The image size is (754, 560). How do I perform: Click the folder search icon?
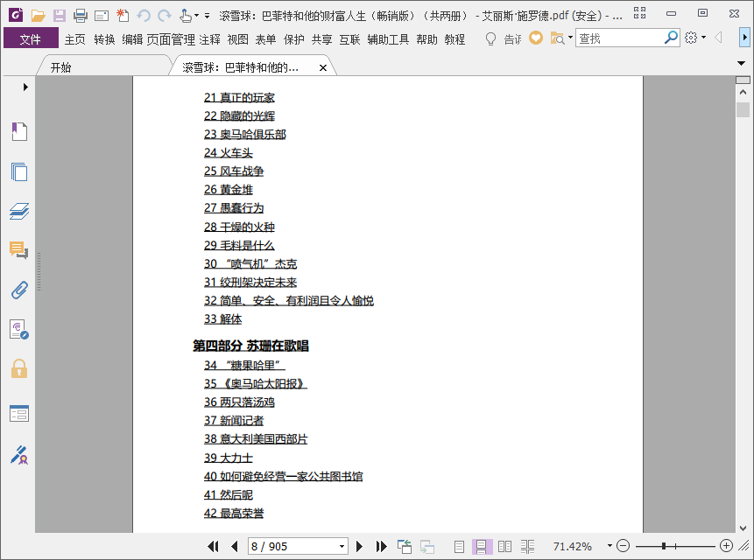[557, 38]
